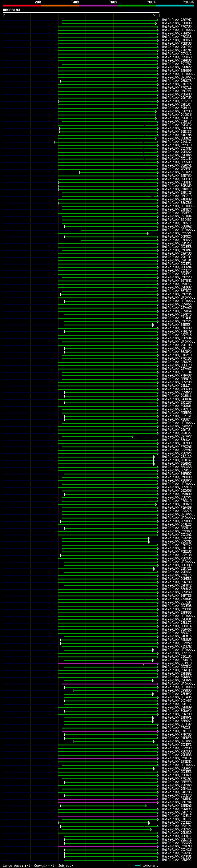Click UniRef100_C0P7A4 label
This screenshot has height=868, width=197.
pyautogui.click(x=177, y=802)
